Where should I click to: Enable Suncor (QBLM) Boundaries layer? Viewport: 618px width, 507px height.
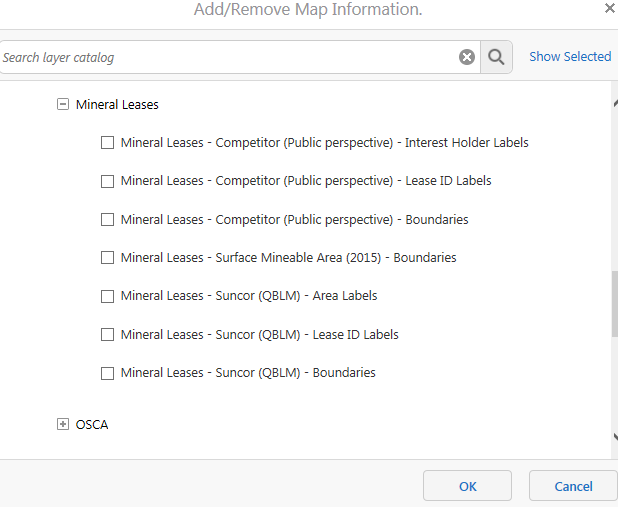coord(108,373)
